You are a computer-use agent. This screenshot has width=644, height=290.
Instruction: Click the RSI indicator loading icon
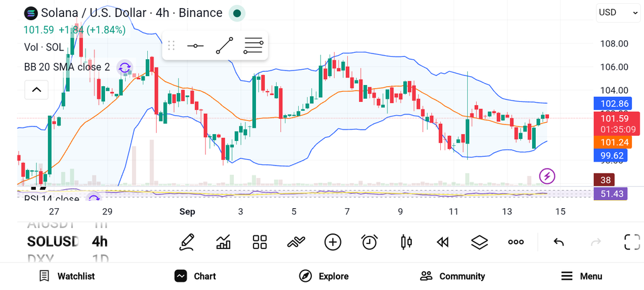(x=94, y=198)
